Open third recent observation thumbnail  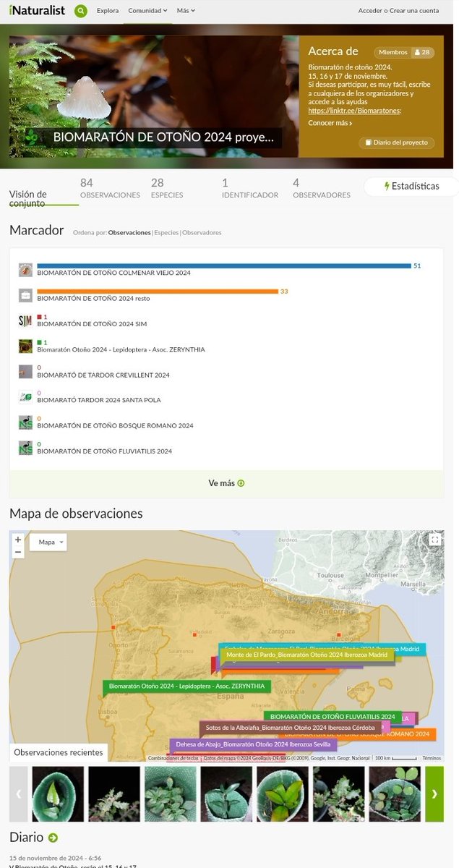tap(171, 793)
